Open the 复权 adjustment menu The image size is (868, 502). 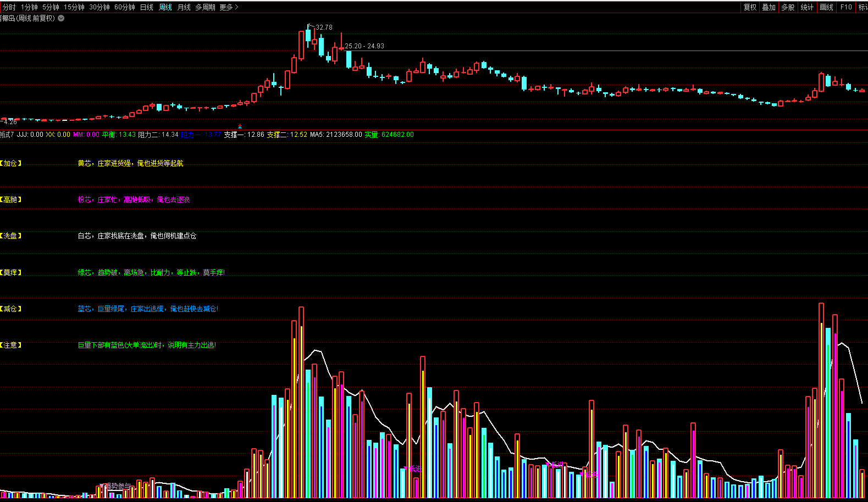coord(750,7)
